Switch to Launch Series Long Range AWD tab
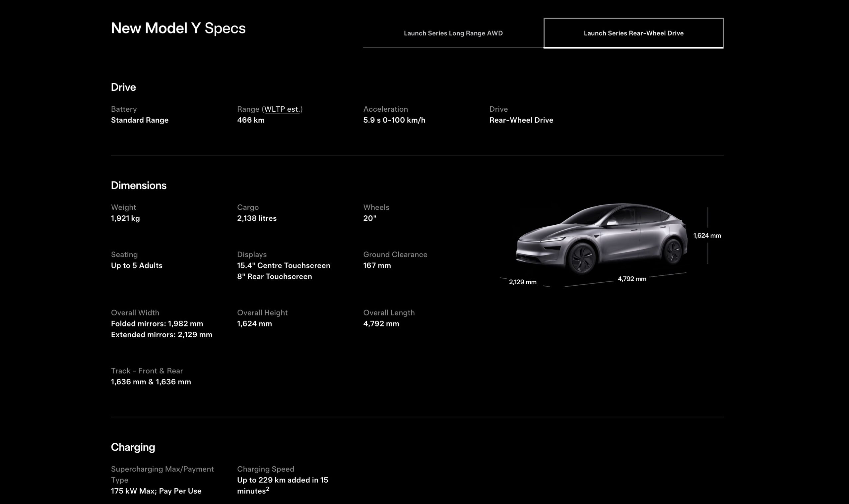849x504 pixels. 453,33
